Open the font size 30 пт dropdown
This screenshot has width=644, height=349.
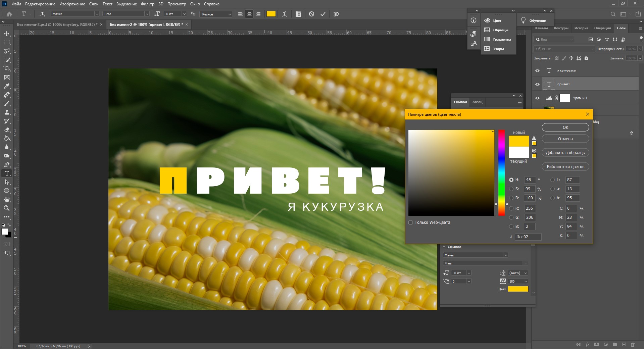184,14
